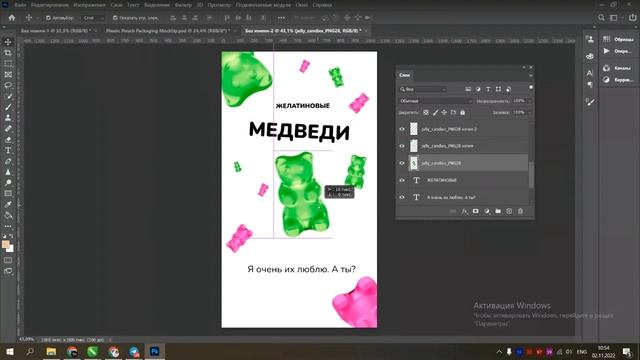Create new adjustment layer icon
The image size is (640, 360).
[487, 211]
